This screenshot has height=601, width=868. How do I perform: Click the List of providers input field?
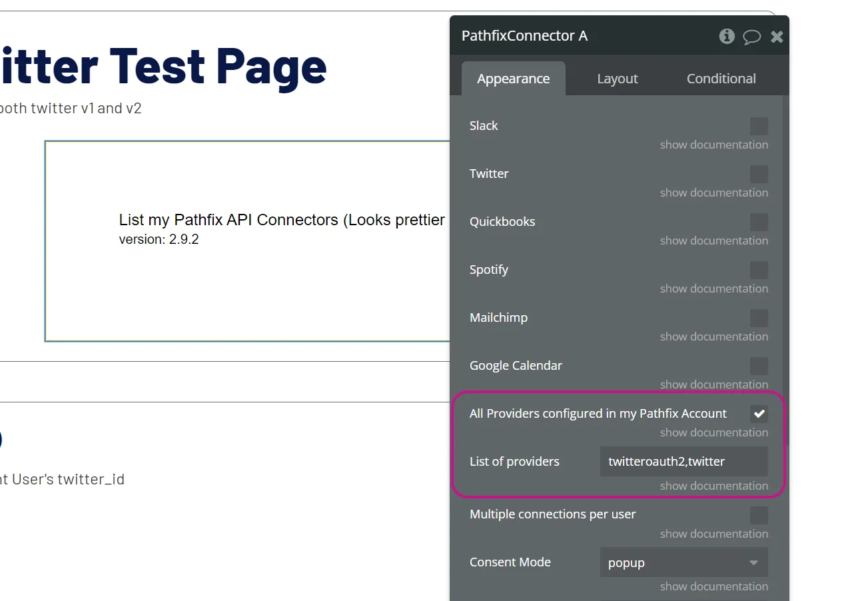coord(684,461)
